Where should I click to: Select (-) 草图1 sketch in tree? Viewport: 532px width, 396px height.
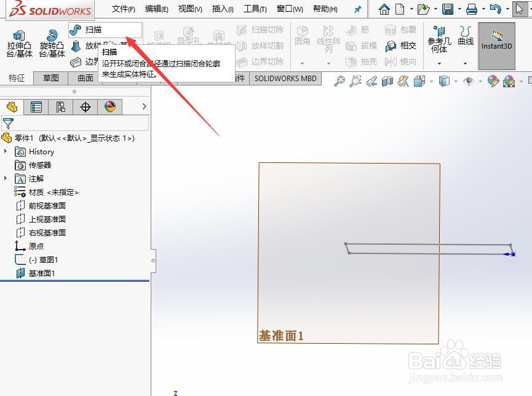tap(36, 260)
